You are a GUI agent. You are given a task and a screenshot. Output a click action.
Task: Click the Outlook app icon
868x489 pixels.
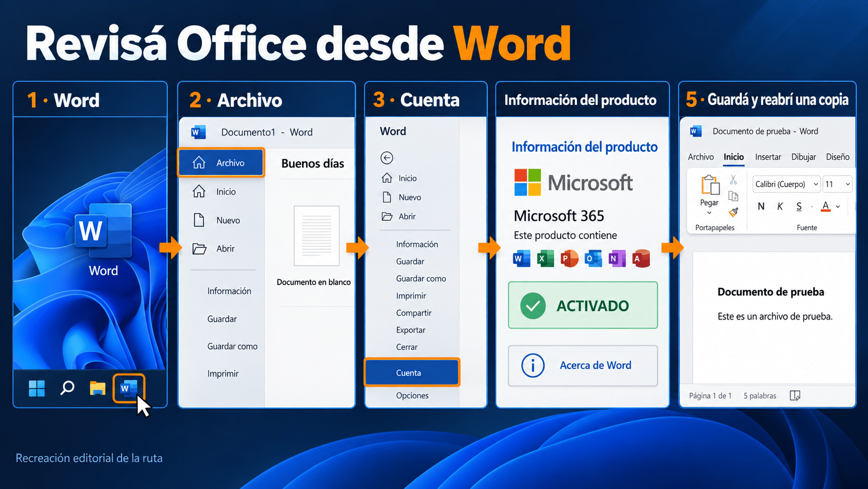click(593, 258)
